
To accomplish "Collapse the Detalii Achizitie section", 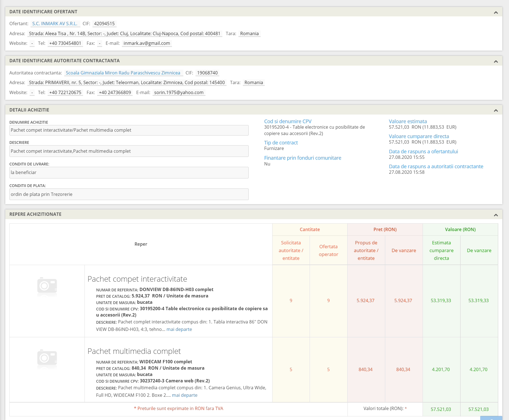I will [496, 110].
